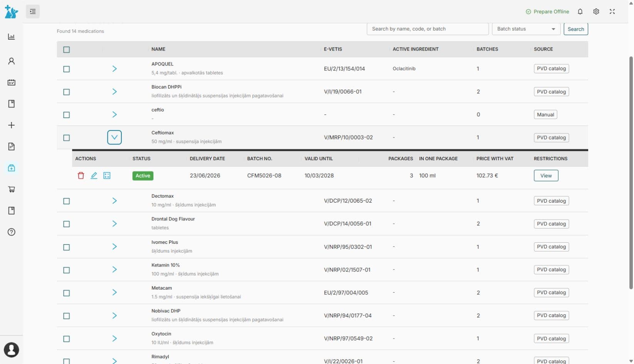Click the page vertical scrollbar

[x=631, y=173]
